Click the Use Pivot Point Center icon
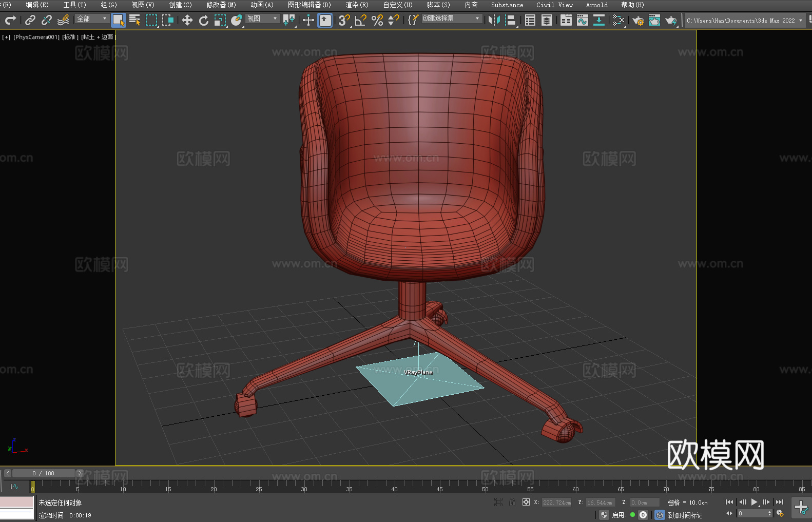The width and height of the screenshot is (812, 522). click(x=289, y=20)
